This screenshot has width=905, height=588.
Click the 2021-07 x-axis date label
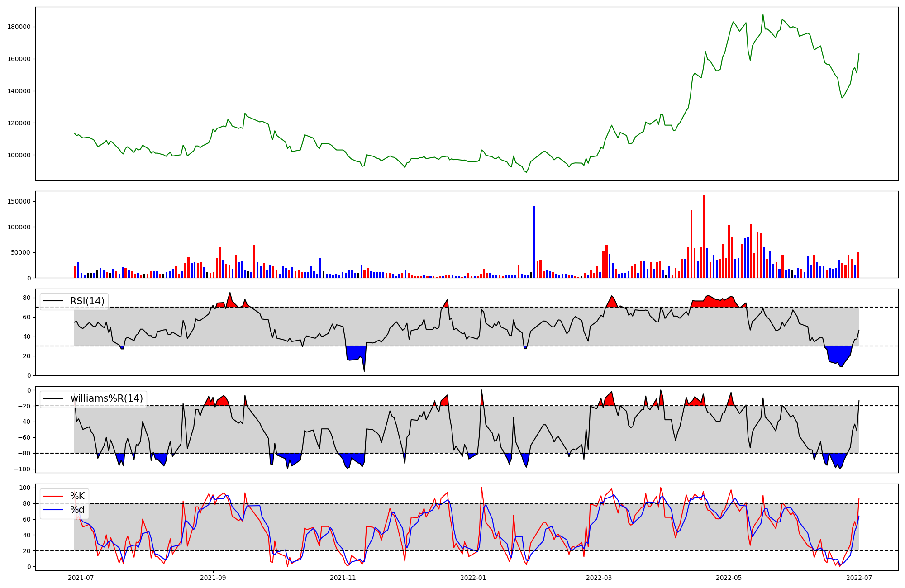tap(81, 578)
